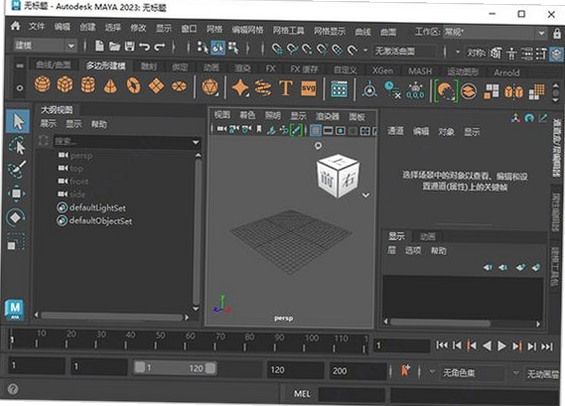The height and width of the screenshot is (406, 565).
Task: Expand the chevron below the view cube
Action: click(x=366, y=195)
